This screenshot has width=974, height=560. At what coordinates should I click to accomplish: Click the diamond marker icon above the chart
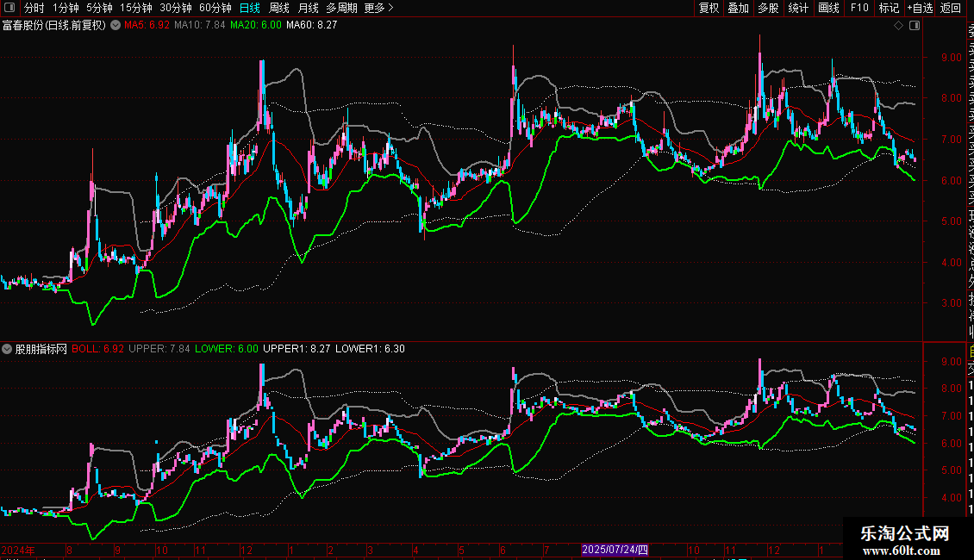tap(898, 26)
